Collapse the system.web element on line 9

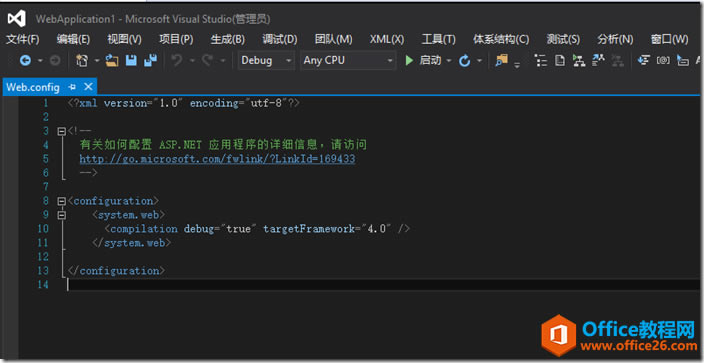[x=62, y=215]
